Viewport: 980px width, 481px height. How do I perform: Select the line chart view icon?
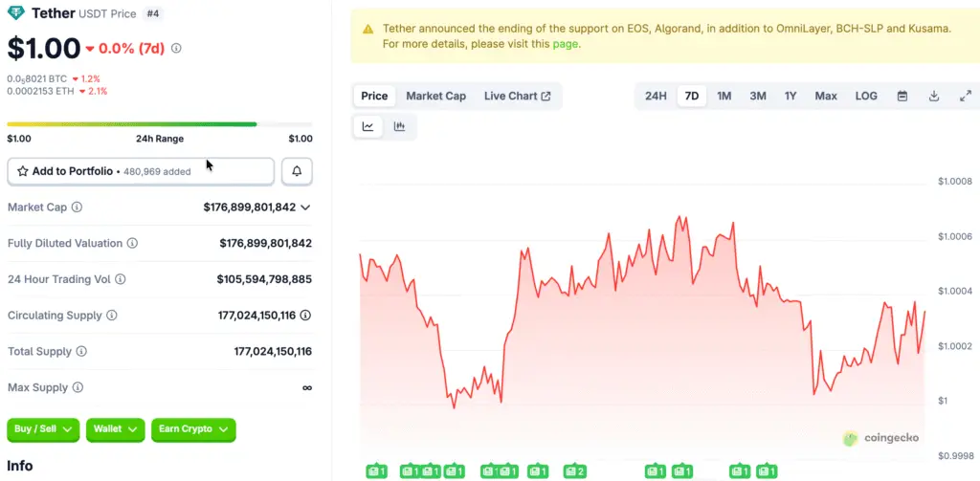(x=368, y=126)
